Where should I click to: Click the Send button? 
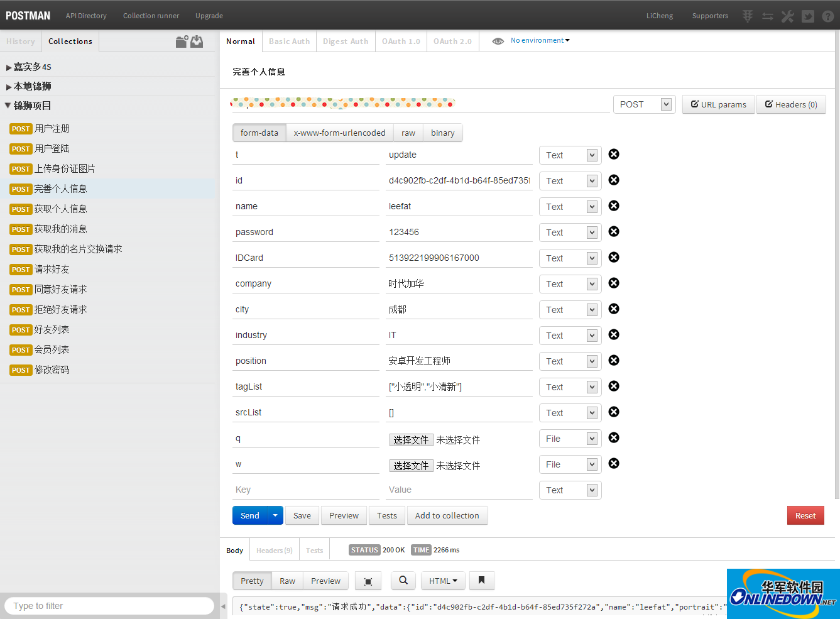pyautogui.click(x=249, y=515)
